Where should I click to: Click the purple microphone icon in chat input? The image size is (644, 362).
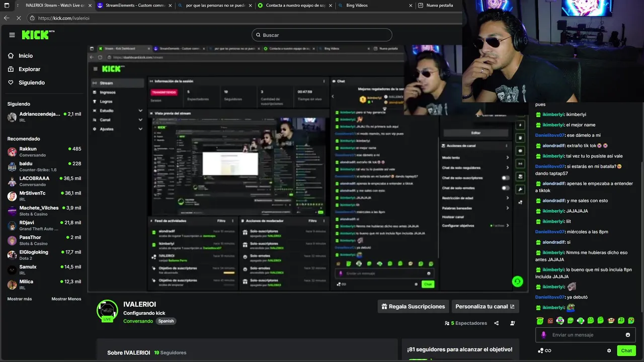coord(543,335)
